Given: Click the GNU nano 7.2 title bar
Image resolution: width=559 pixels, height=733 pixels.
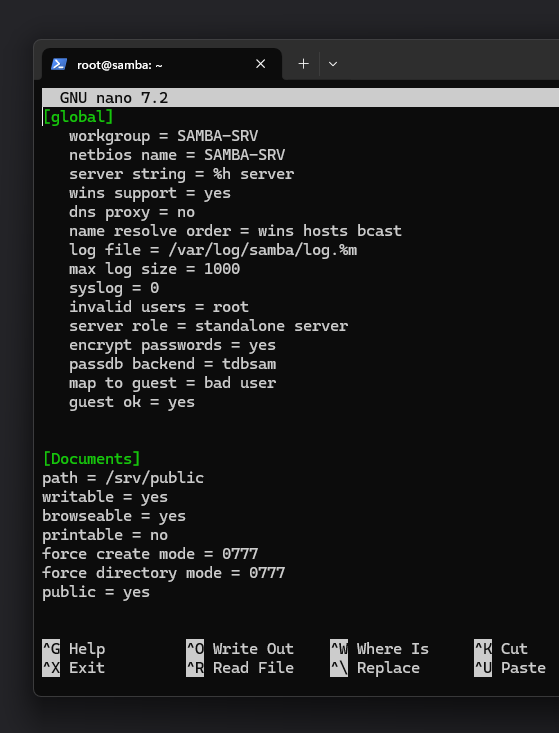Looking at the screenshot, I should (x=301, y=98).
